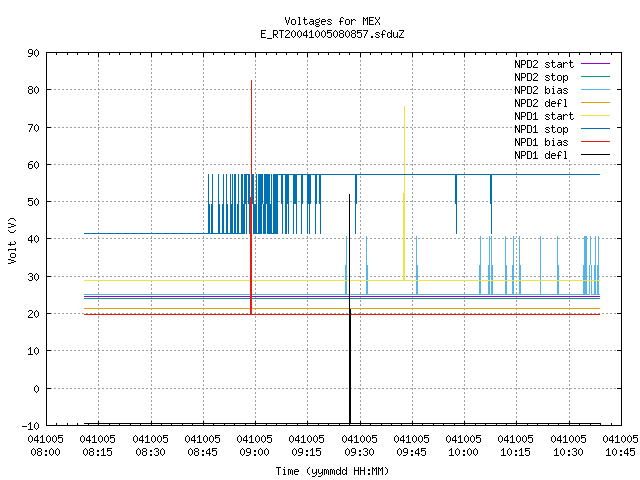The height and width of the screenshot is (480, 640).
Task: Click the x-axis tick label 09:45
Action: 411,452
